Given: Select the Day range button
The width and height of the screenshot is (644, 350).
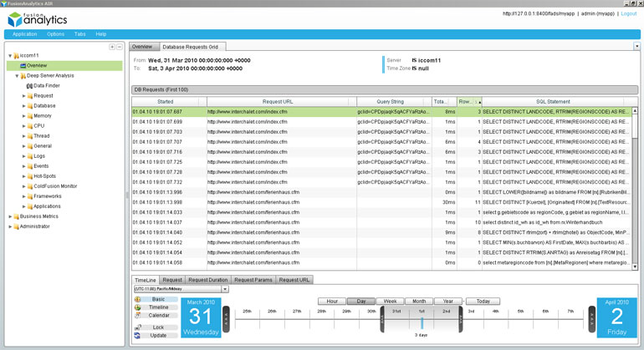Looking at the screenshot, I should (x=361, y=302).
